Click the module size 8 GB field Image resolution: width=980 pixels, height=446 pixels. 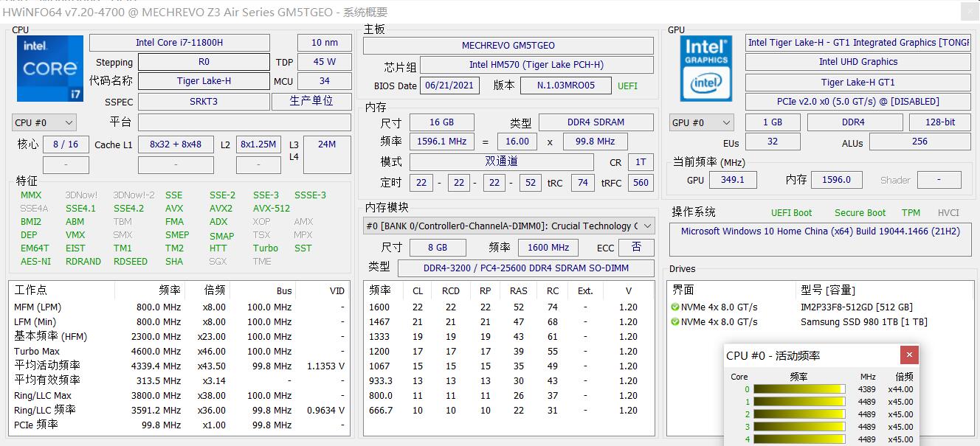tap(438, 248)
